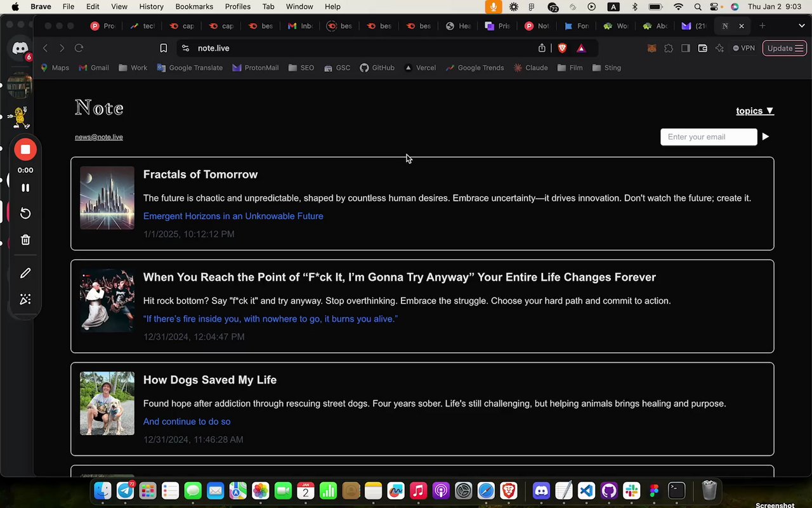Image resolution: width=812 pixels, height=508 pixels.
Task: Go forward with the browser forward arrow
Action: [62, 48]
